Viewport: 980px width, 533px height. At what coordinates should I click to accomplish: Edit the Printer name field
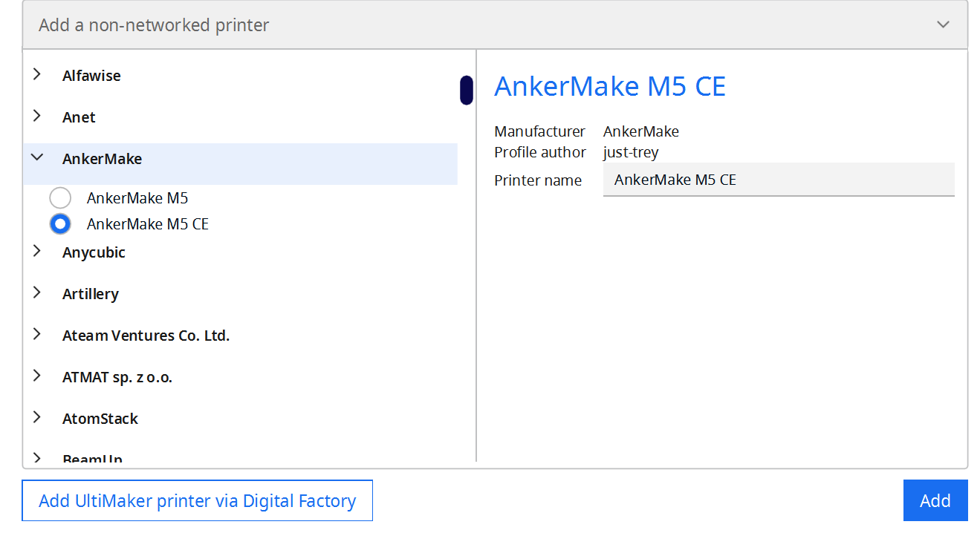point(778,180)
